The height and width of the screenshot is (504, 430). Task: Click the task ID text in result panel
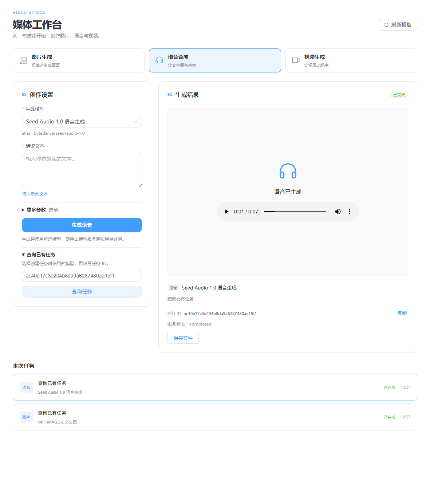click(x=220, y=314)
